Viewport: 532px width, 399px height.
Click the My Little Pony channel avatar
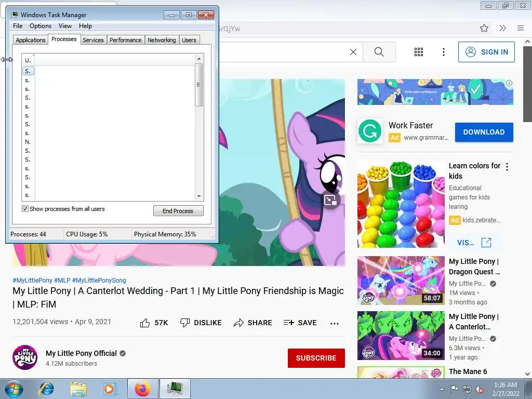click(25, 357)
